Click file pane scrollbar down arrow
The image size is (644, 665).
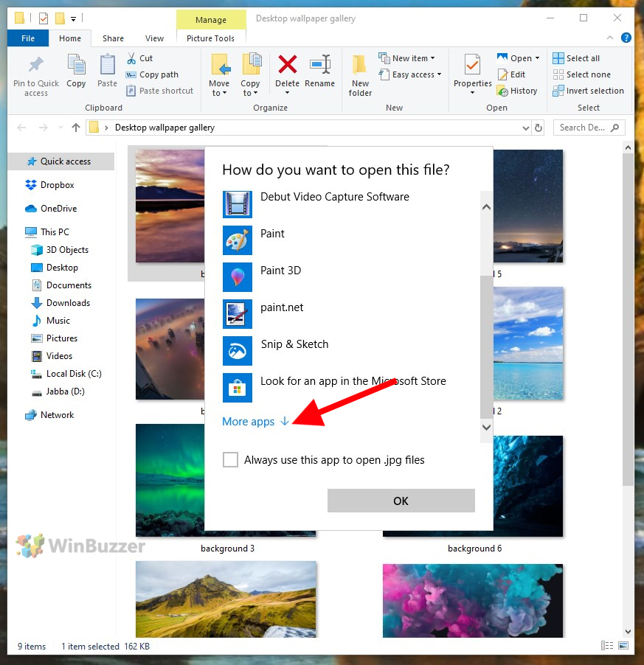tap(628, 632)
